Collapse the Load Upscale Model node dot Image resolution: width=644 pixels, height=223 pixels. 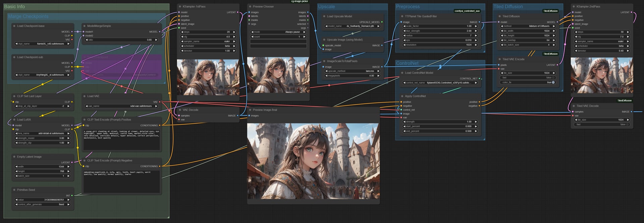click(x=324, y=16)
